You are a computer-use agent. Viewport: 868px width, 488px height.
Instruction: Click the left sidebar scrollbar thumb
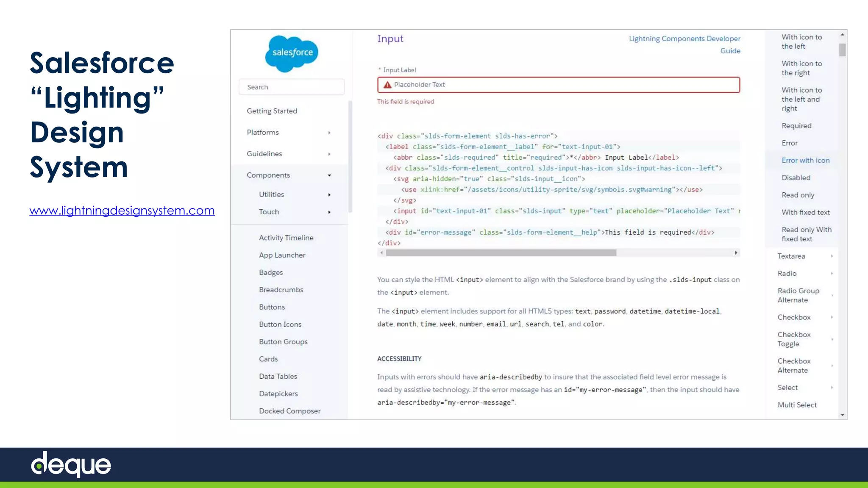[350, 157]
